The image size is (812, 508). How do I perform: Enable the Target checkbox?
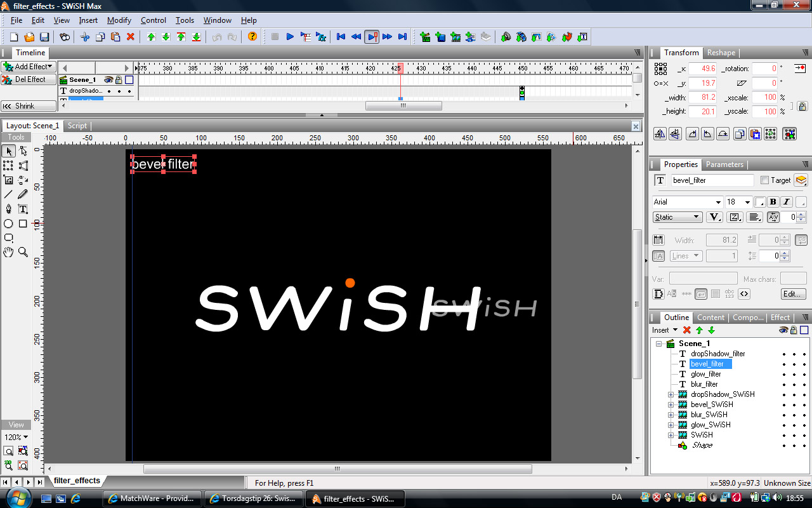coord(764,180)
